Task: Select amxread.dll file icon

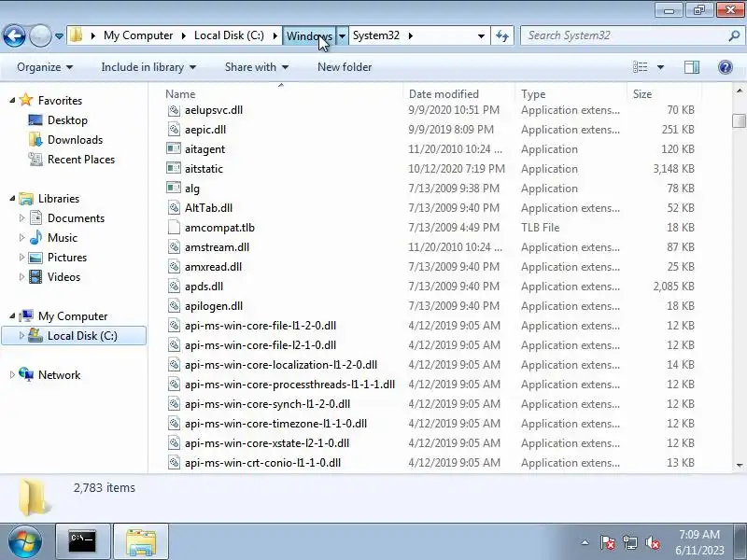Action: [x=174, y=266]
